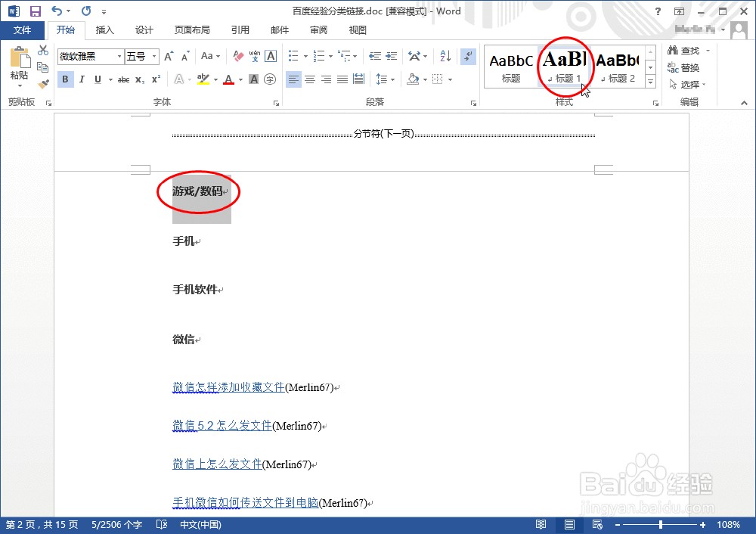Expand the Styles gallery More arrow
The height and width of the screenshot is (534, 756).
[x=650, y=82]
